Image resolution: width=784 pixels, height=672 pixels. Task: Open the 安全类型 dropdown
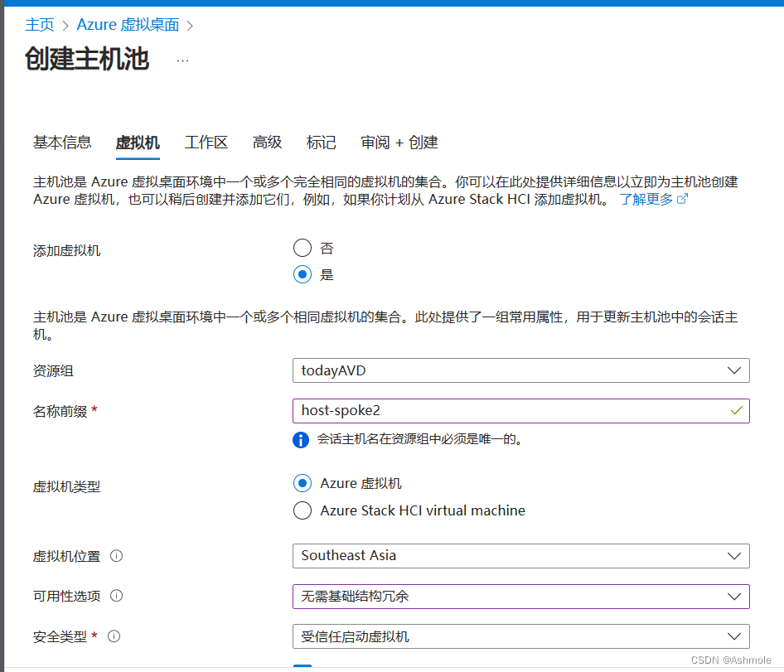click(x=521, y=636)
